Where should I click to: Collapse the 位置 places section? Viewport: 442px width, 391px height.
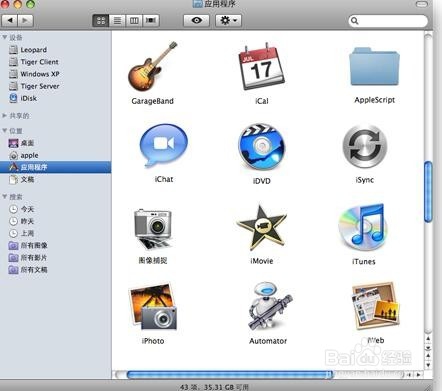5,130
